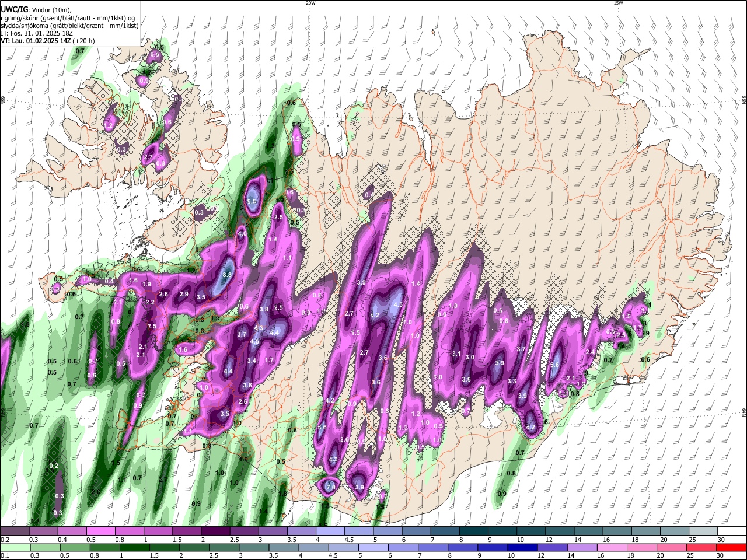
Task: Click the 2.2 precipitation value on the map
Action: pos(150,302)
